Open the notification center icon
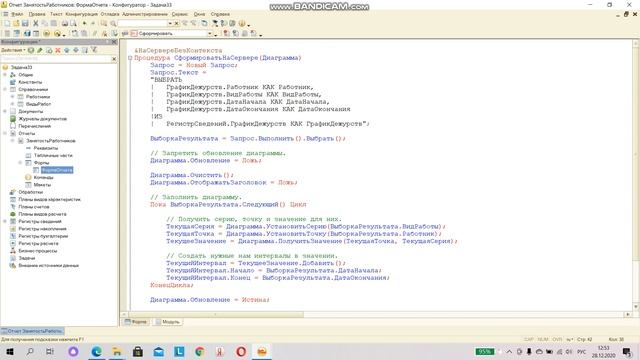The width and height of the screenshot is (640, 360). point(627,351)
